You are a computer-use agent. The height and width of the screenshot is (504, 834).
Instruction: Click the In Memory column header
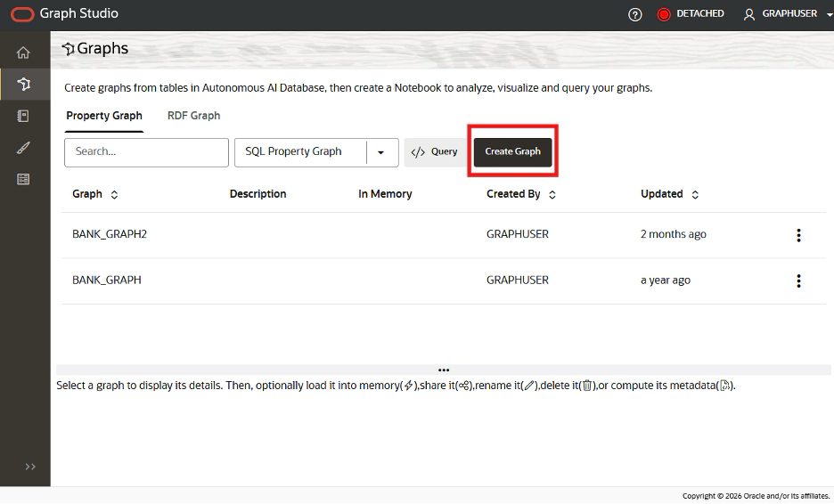click(x=385, y=194)
